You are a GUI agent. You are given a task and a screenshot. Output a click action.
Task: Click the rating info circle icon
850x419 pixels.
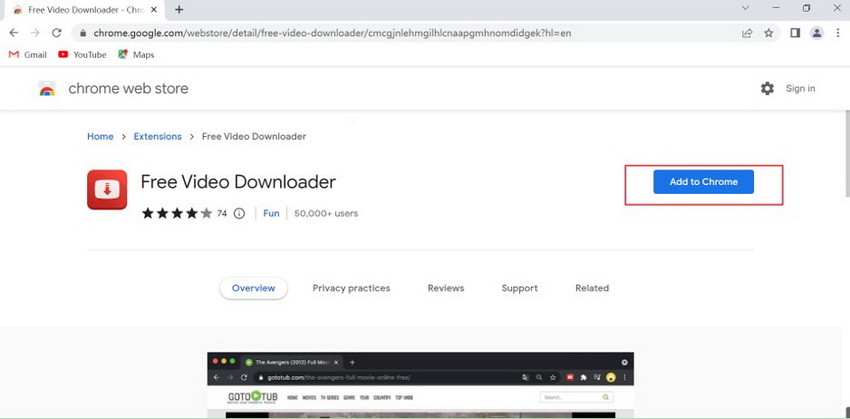(239, 214)
